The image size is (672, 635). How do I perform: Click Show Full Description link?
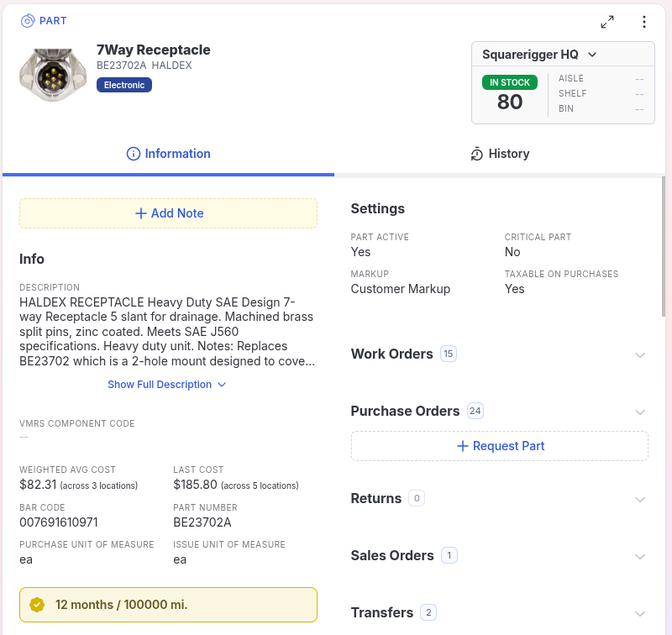166,385
